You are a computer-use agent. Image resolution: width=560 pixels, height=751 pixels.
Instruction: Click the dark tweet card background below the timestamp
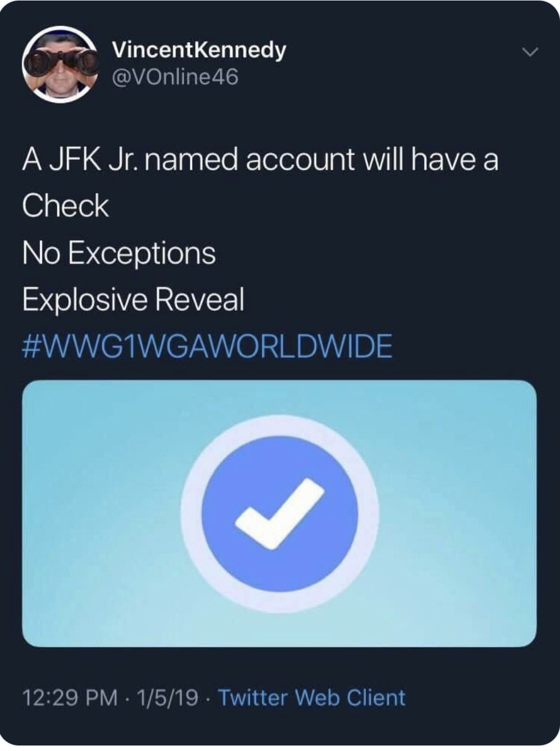pos(279,729)
